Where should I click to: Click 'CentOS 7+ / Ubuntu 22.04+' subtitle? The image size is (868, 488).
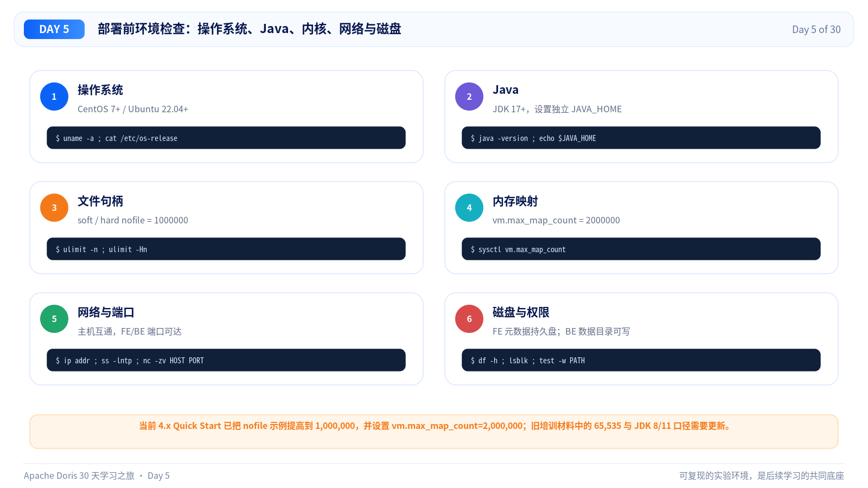pyautogui.click(x=133, y=109)
